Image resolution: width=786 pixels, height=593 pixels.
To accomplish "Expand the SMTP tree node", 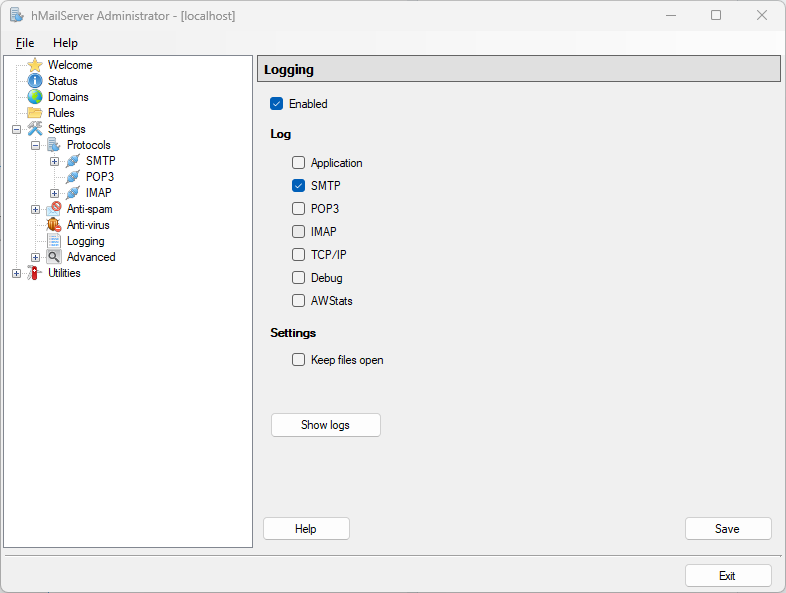I will tap(55, 161).
